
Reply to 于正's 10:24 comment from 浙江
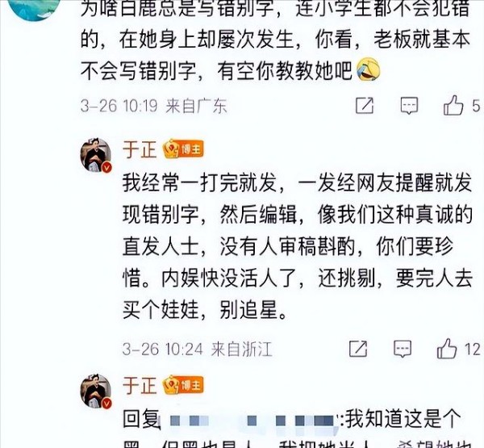[x=403, y=349]
